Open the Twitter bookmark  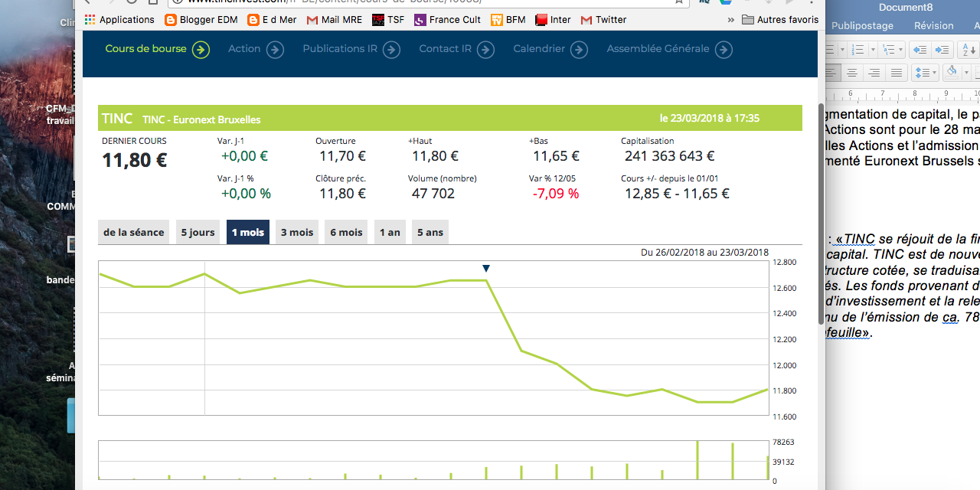tap(603, 20)
